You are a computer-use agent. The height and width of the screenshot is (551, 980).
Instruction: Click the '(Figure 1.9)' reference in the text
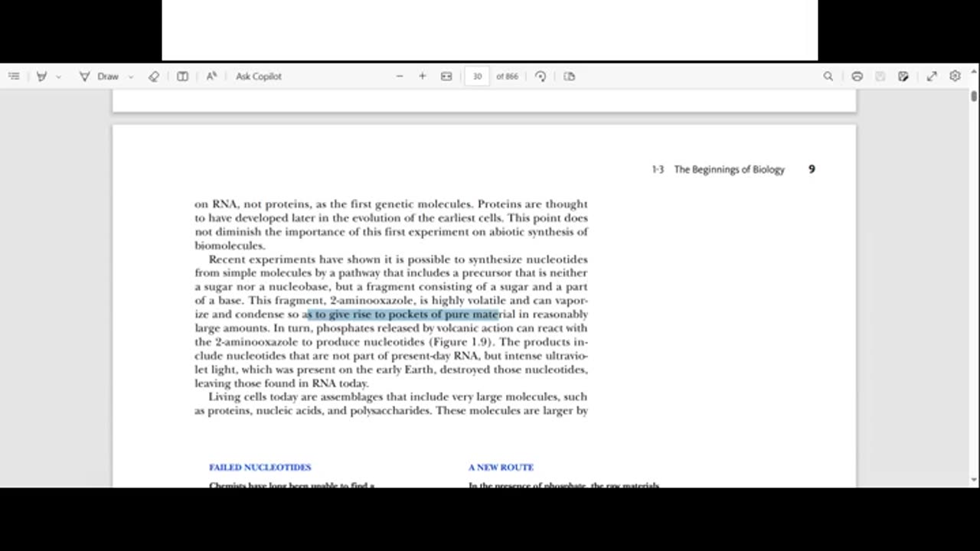[x=460, y=342]
